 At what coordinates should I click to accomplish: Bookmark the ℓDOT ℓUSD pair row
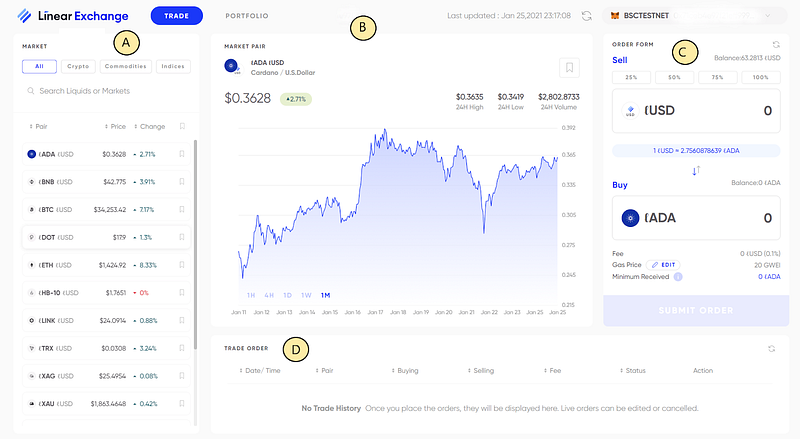pyautogui.click(x=182, y=237)
